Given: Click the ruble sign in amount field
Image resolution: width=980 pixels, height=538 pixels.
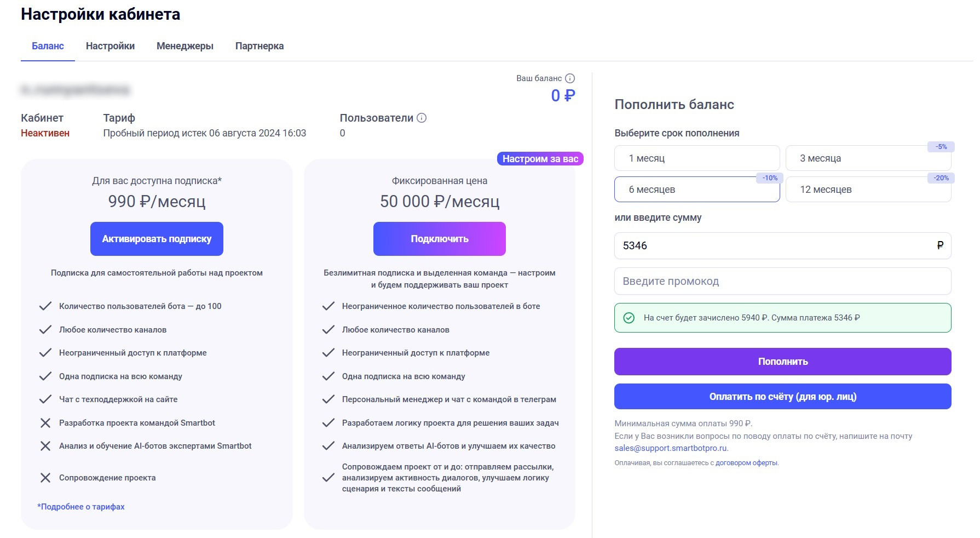Looking at the screenshot, I should (940, 245).
